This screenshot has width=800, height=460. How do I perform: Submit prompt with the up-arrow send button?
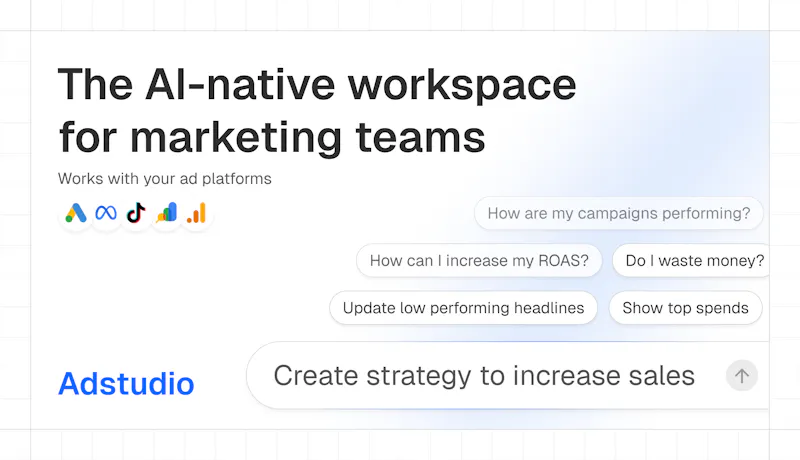point(742,376)
